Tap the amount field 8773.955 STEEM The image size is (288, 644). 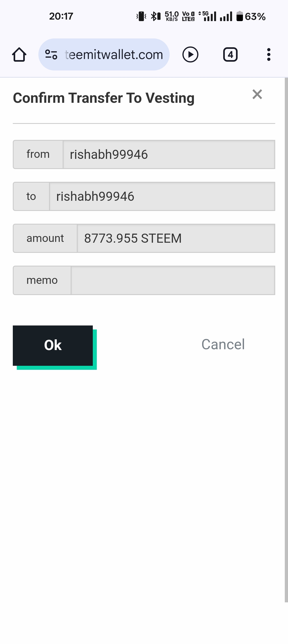pos(176,238)
